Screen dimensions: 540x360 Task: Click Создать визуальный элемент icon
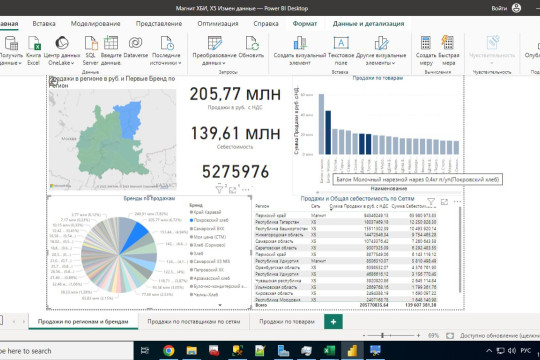point(300,44)
